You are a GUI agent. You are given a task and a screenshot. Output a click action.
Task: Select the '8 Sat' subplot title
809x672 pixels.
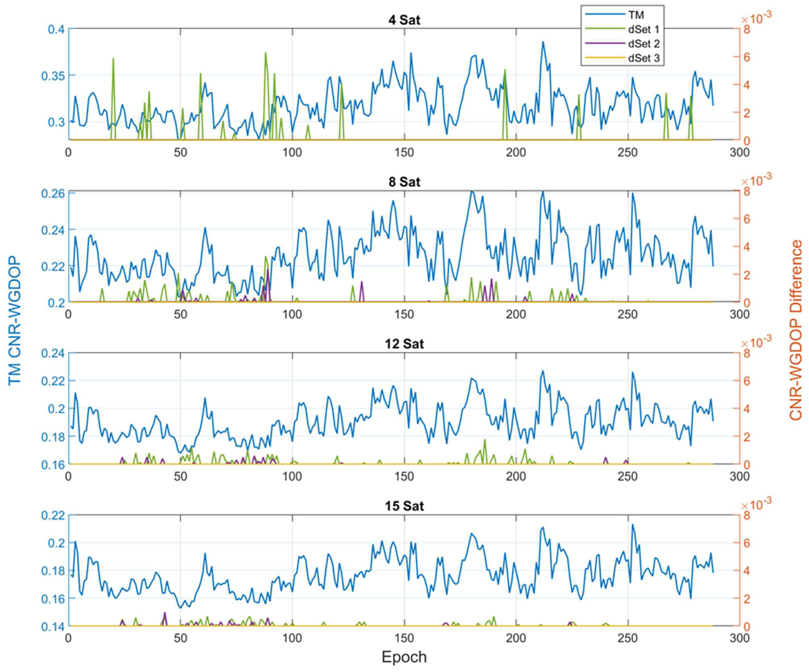tap(404, 182)
